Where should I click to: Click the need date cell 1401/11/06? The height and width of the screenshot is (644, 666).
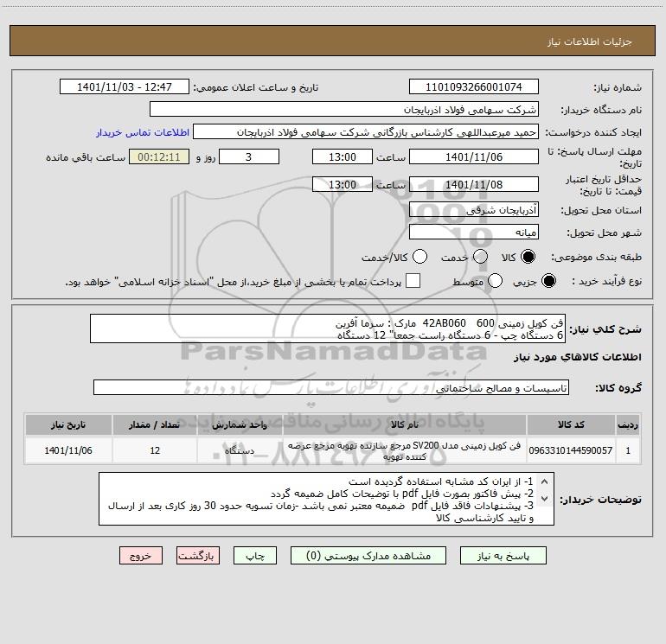tap(68, 451)
